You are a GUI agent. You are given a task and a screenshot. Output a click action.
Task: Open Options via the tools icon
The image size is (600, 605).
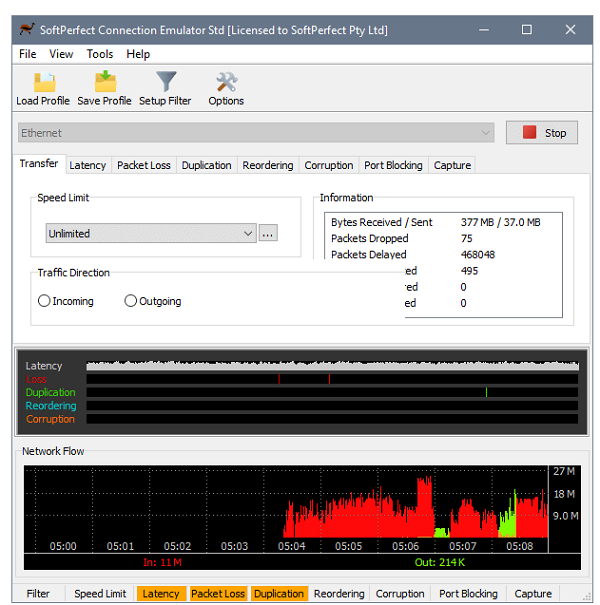(x=226, y=82)
